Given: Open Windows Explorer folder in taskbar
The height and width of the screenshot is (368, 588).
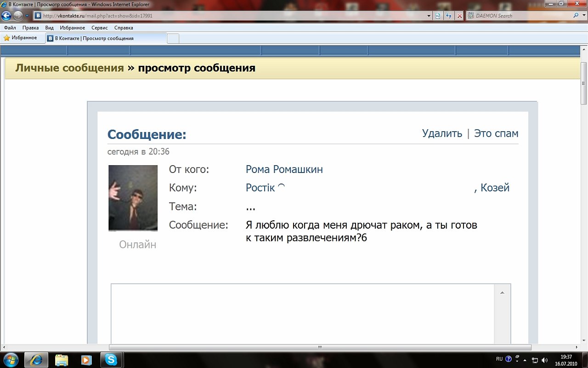Looking at the screenshot, I should coord(62,359).
